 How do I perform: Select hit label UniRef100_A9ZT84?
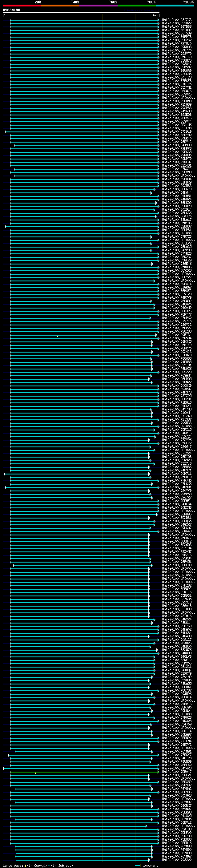tap(177, 548)
